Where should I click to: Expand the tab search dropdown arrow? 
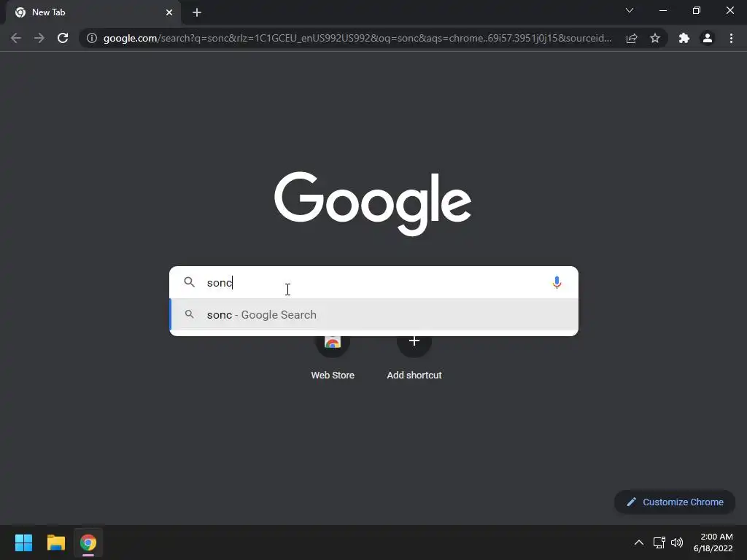click(630, 10)
